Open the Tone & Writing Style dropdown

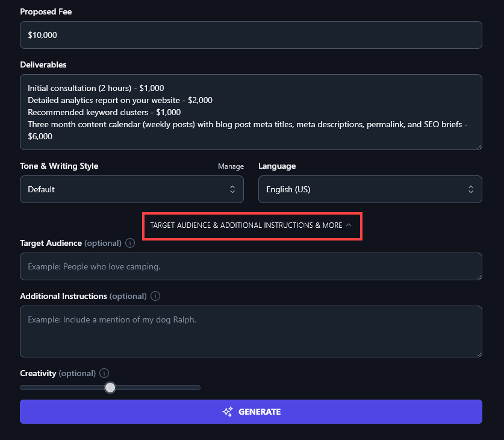coord(132,189)
